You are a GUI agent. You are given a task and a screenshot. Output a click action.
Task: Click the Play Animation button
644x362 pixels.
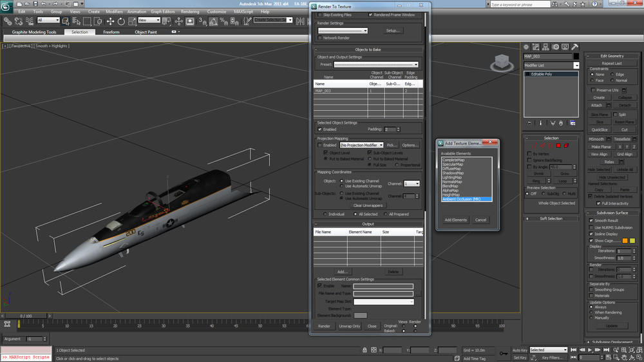(591, 350)
